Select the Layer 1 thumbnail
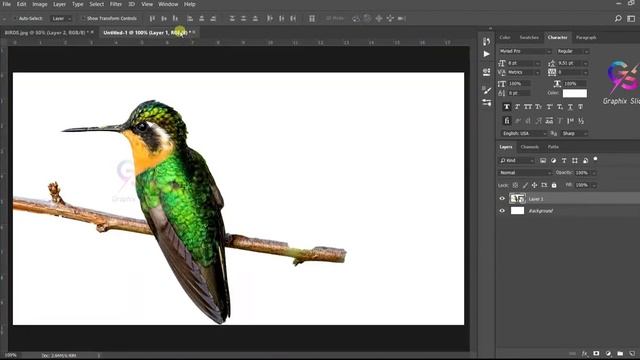Viewport: 640px width, 360px height. pos(517,199)
